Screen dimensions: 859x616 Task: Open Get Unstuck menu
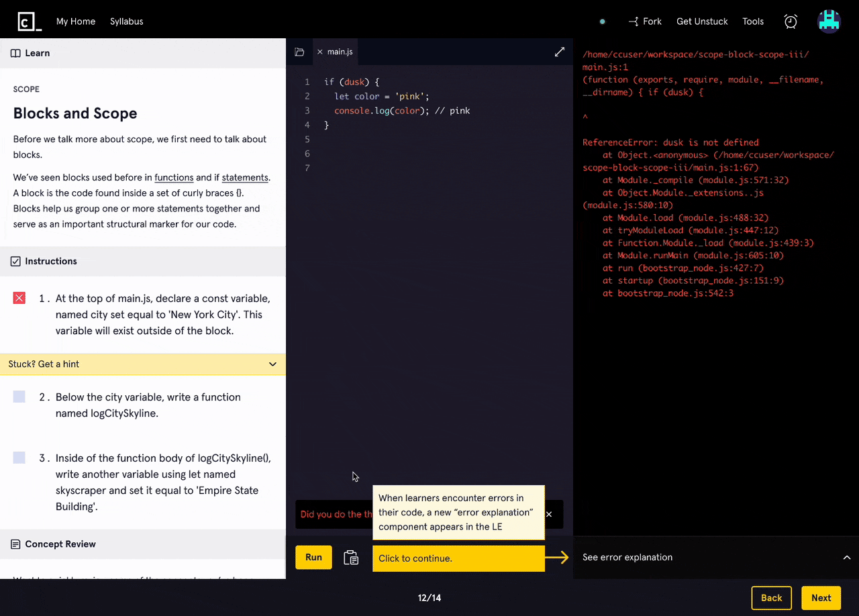[x=702, y=21]
